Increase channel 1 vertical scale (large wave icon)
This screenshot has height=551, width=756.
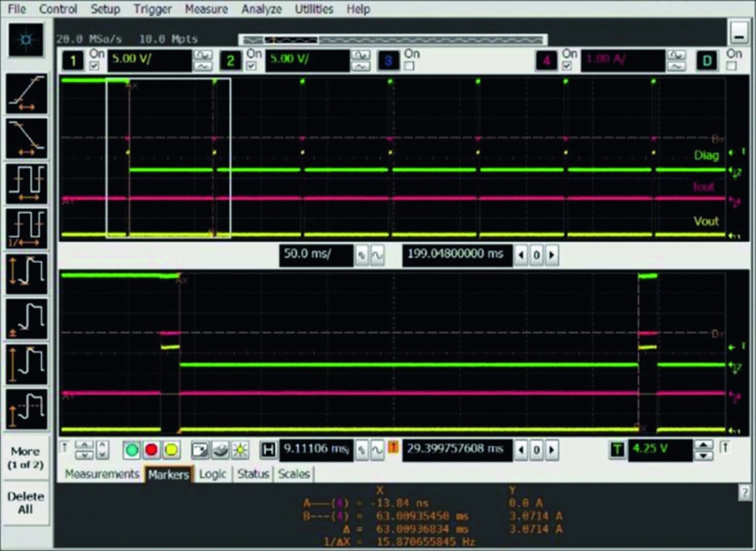[203, 55]
